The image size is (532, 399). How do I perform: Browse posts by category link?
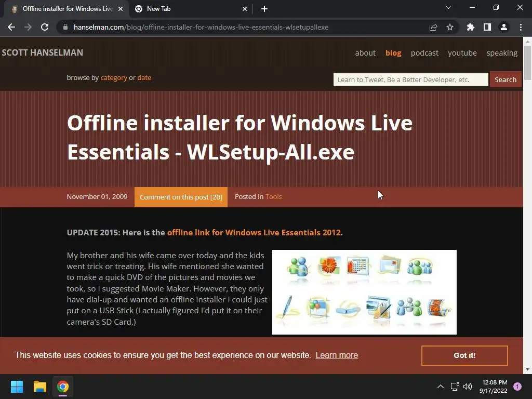pos(114,78)
